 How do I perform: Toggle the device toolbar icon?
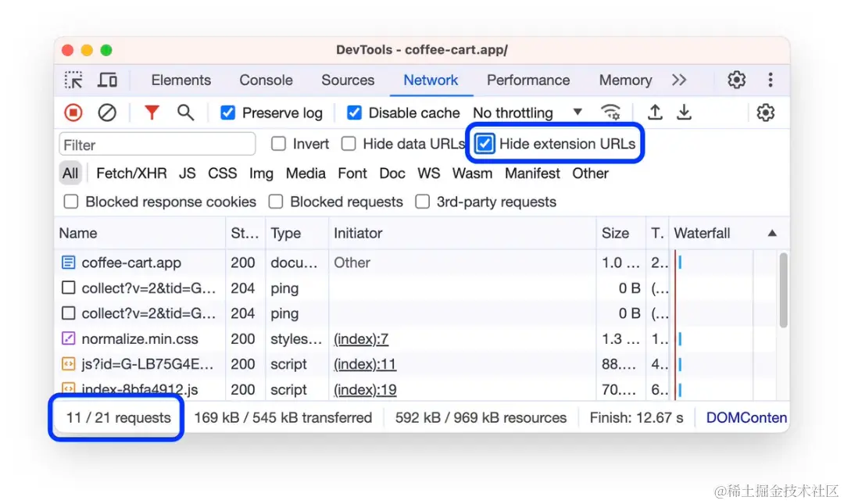tap(107, 80)
